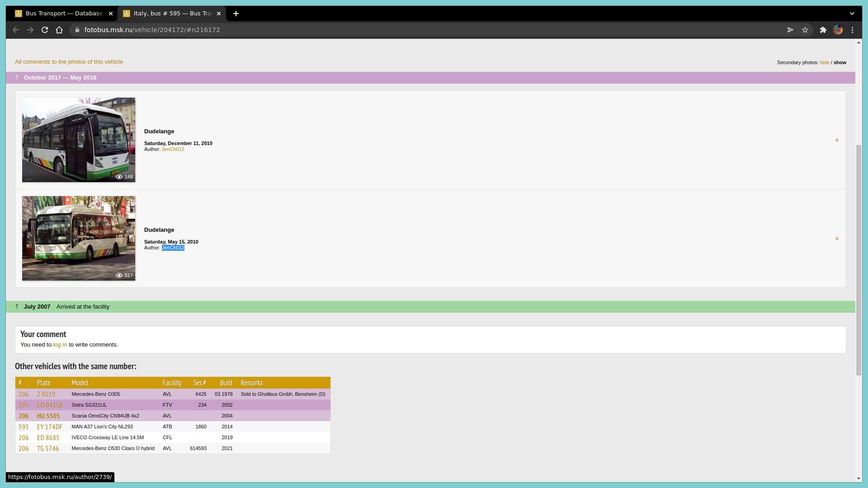
Task: Click plate HU 5505 in vehicles table
Action: pyautogui.click(x=48, y=416)
